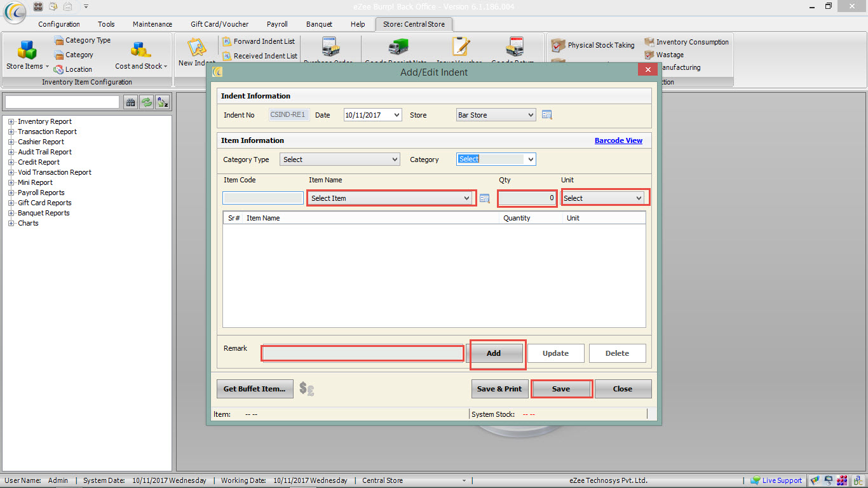This screenshot has width=868, height=488.
Task: Expand the Inventory Report tree node
Action: [x=11, y=121]
